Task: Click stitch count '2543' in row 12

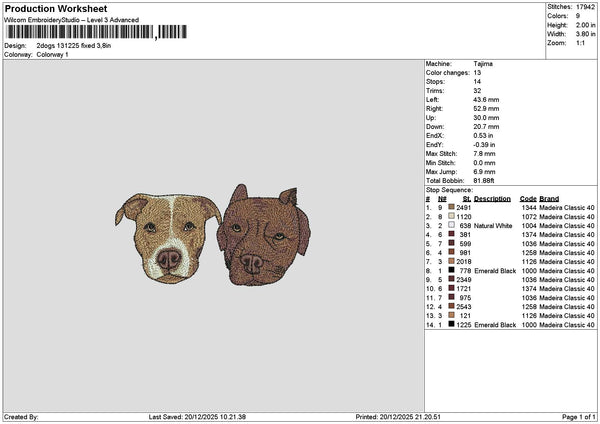Action: tap(463, 307)
